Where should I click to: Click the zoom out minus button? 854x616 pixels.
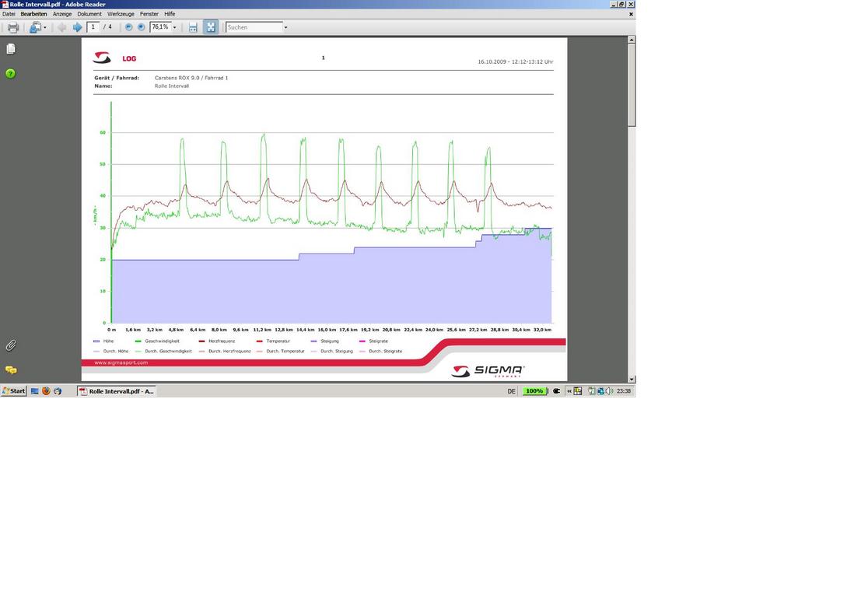point(128,27)
